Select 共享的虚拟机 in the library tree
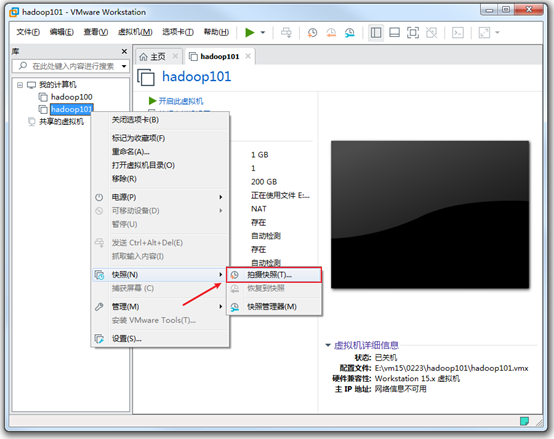 point(61,121)
